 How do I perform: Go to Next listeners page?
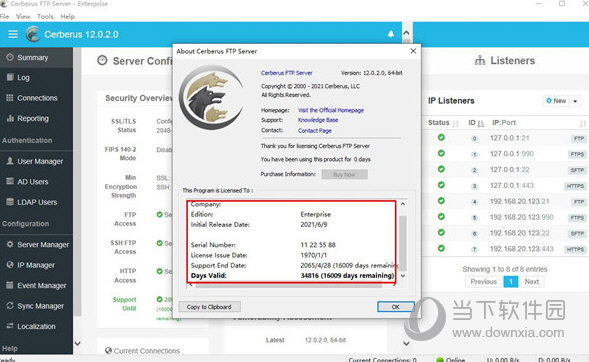click(532, 282)
